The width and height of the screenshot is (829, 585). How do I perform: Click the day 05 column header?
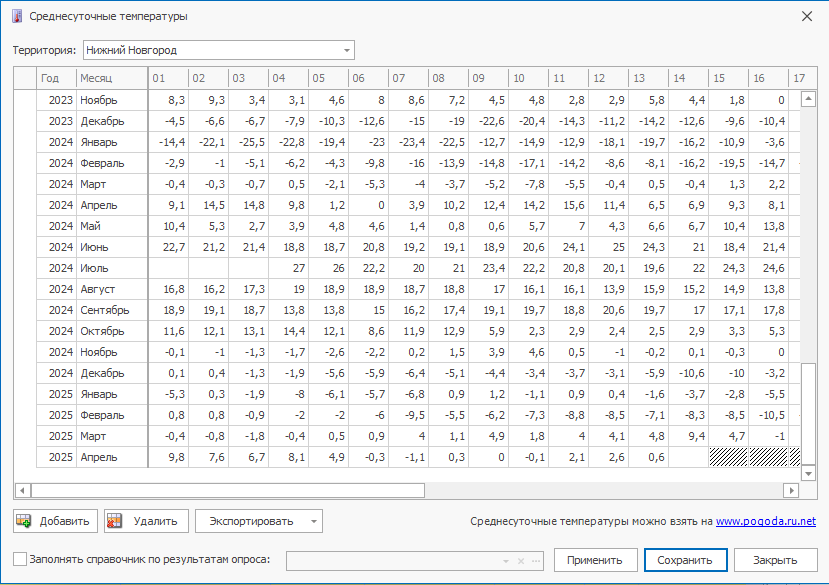point(328,78)
